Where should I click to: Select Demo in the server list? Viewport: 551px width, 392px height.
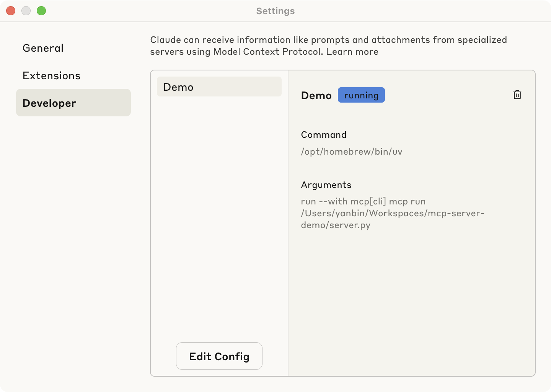(219, 87)
